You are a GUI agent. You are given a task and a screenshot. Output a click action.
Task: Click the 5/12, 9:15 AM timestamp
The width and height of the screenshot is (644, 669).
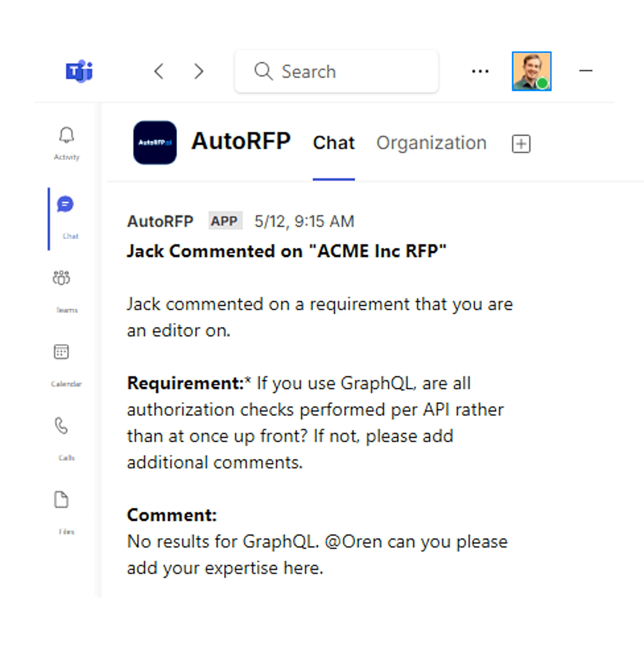pos(305,221)
